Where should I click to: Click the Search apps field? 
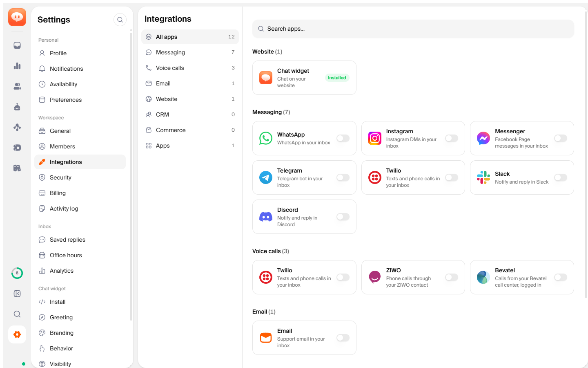pyautogui.click(x=413, y=29)
